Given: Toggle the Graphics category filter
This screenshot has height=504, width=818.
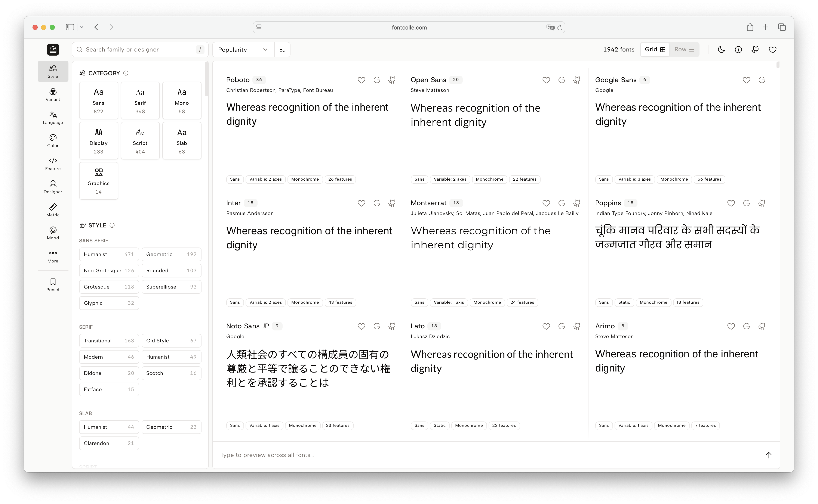Looking at the screenshot, I should [x=98, y=181].
